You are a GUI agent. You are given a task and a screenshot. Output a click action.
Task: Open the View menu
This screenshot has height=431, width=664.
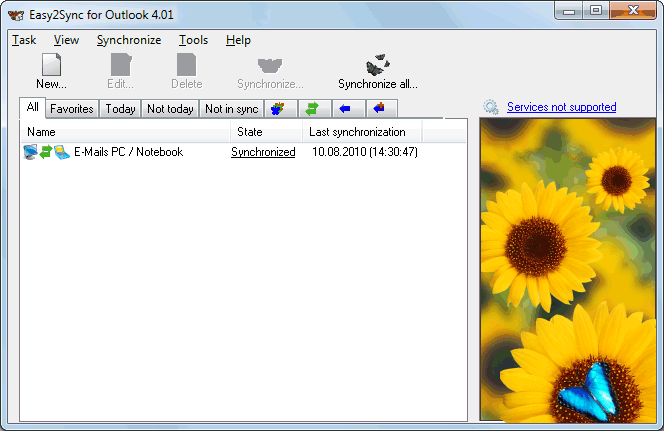coord(66,40)
